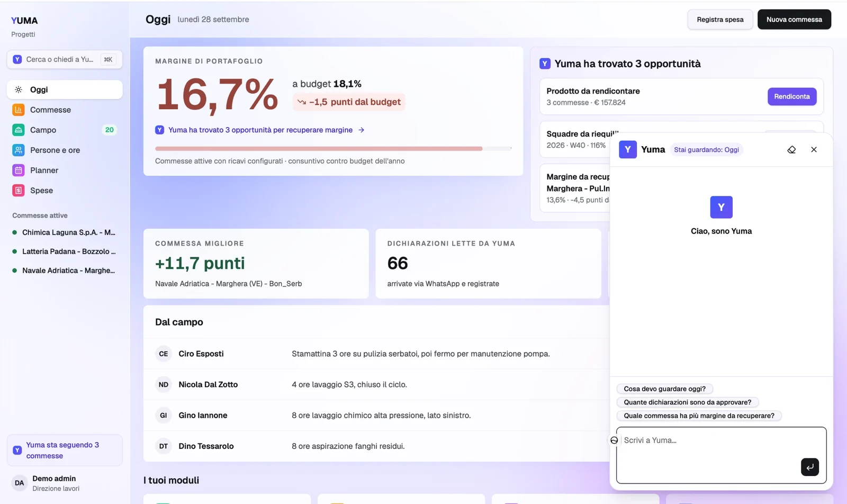Viewport: 847px width, 504px height.
Task: Open the Oggi sun icon in sidebar
Action: tap(19, 89)
